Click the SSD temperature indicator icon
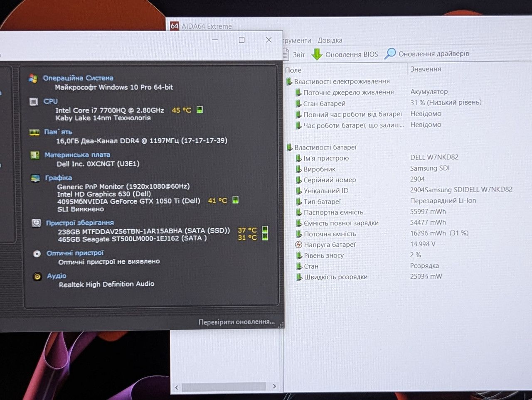This screenshot has height=400, width=532. 265,230
